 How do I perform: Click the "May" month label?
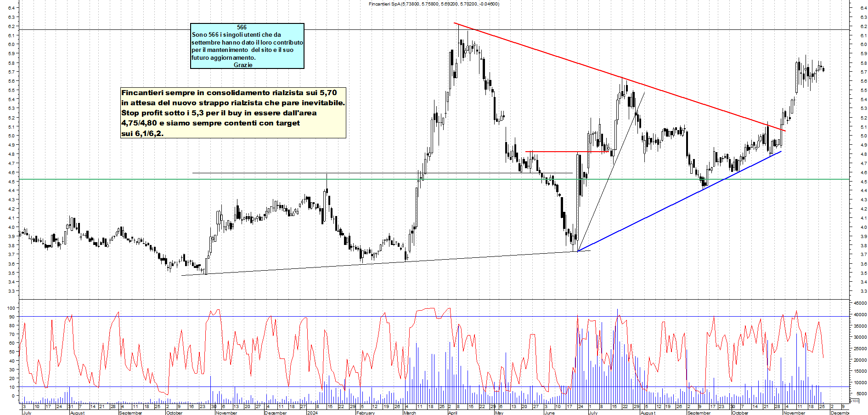point(499,413)
